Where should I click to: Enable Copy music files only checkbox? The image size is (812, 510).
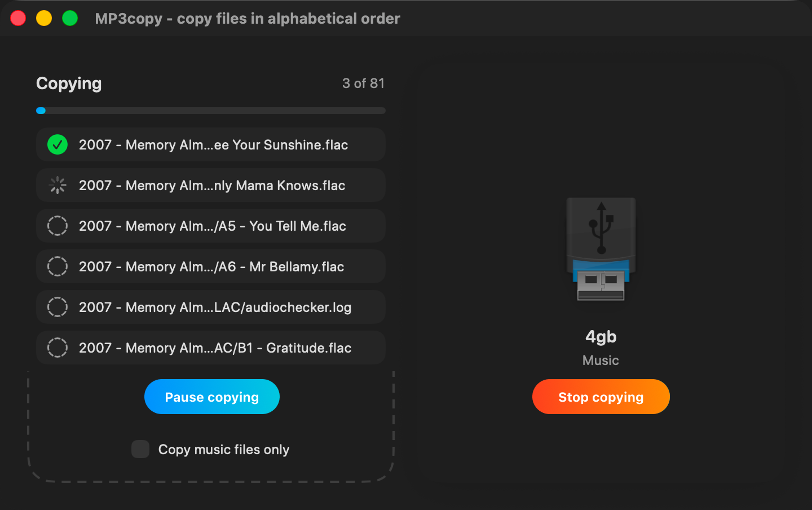(x=140, y=449)
